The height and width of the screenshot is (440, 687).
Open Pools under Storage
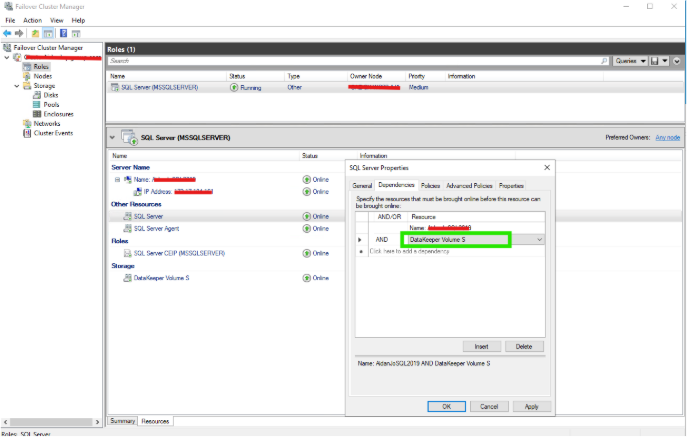click(51, 105)
